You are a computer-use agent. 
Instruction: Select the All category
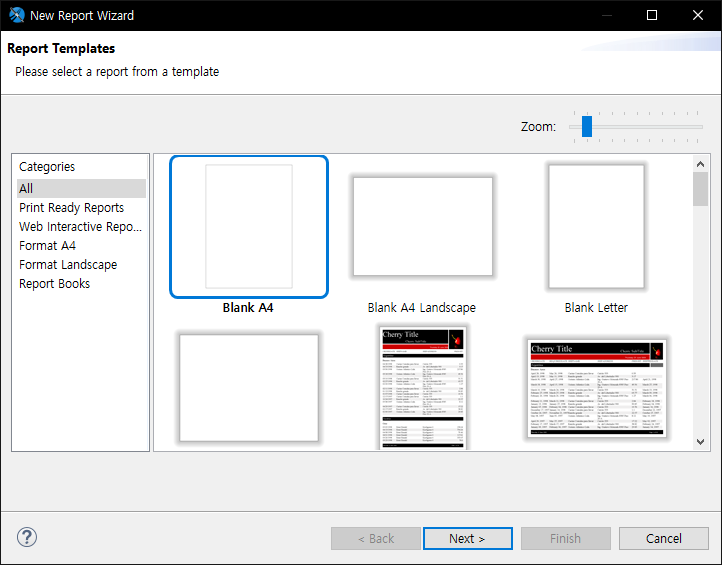pyautogui.click(x=81, y=188)
